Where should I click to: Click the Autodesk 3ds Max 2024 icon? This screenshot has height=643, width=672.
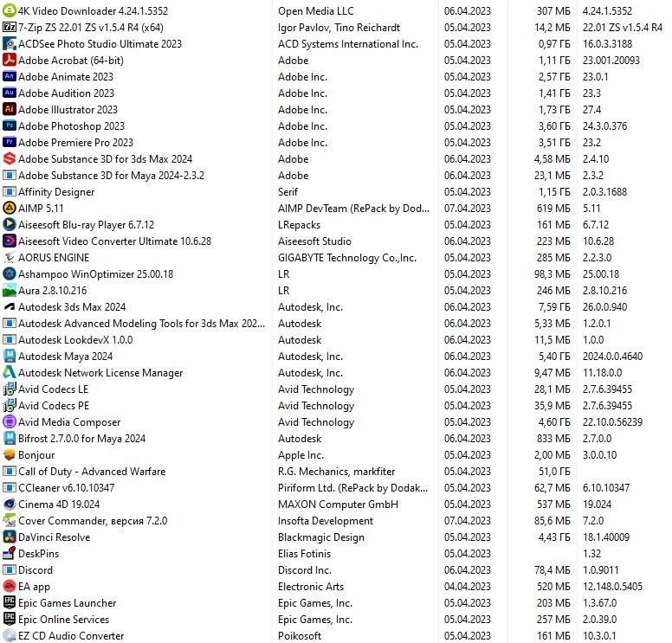point(9,306)
